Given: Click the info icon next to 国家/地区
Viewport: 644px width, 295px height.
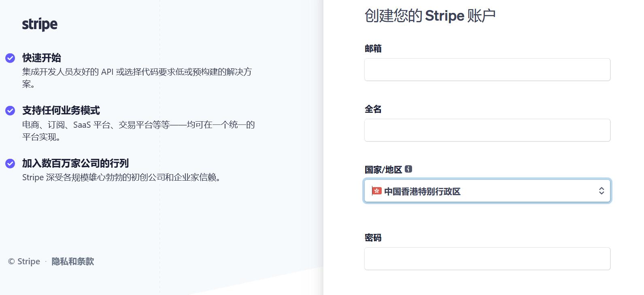Looking at the screenshot, I should point(408,169).
